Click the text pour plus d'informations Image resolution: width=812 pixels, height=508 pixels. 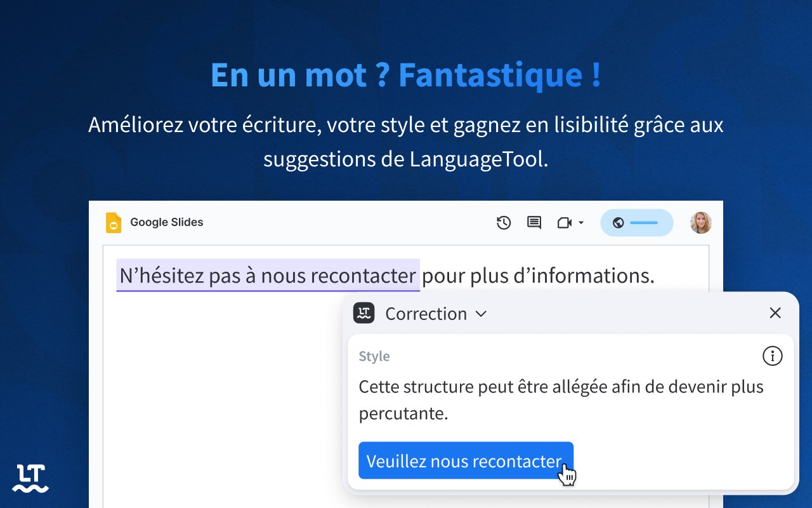pyautogui.click(x=538, y=276)
